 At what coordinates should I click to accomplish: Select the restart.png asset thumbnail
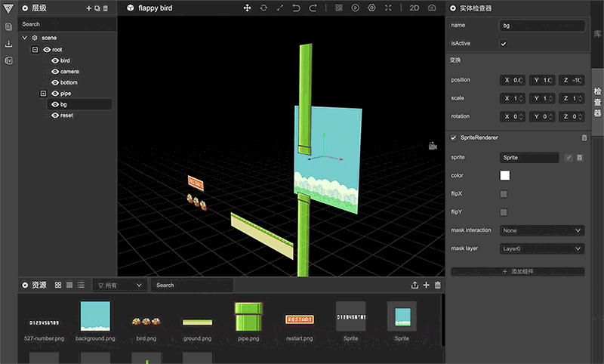tap(300, 319)
